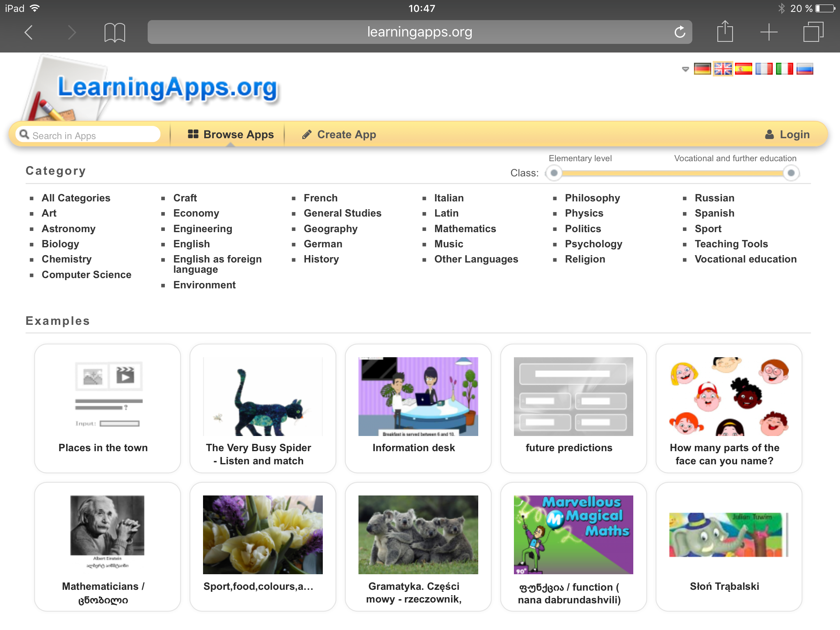Viewport: 840px width, 630px height.
Task: Open the parts of the face example
Action: tap(729, 408)
